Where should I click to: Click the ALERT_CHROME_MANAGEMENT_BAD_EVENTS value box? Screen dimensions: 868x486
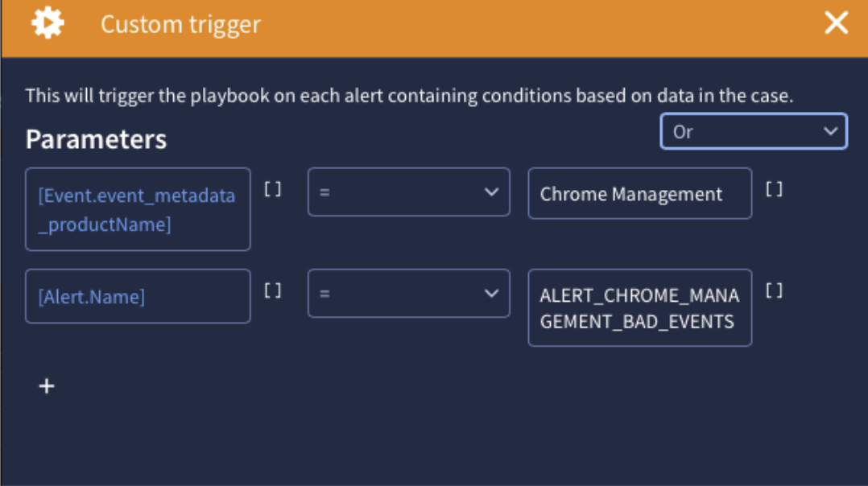[639, 307]
